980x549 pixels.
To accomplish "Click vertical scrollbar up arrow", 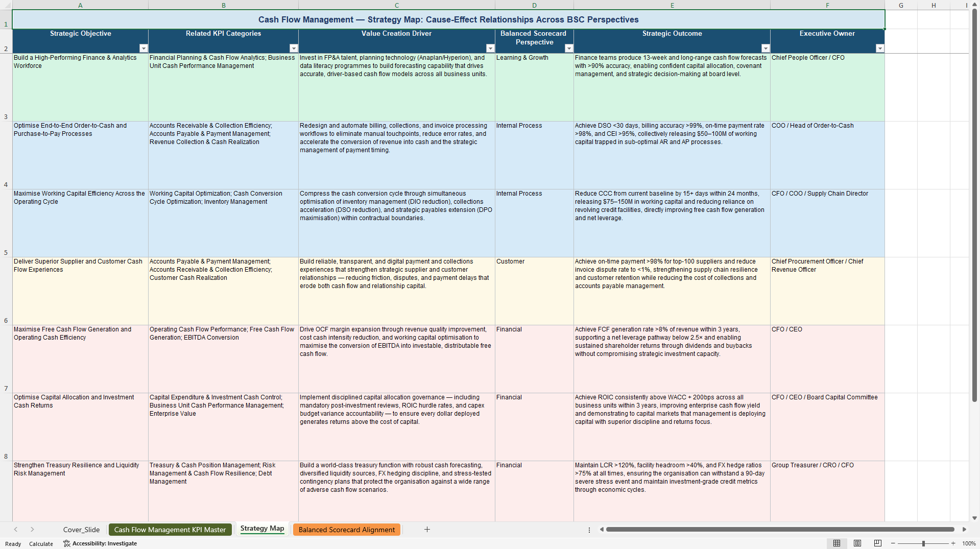I will click(x=974, y=5).
